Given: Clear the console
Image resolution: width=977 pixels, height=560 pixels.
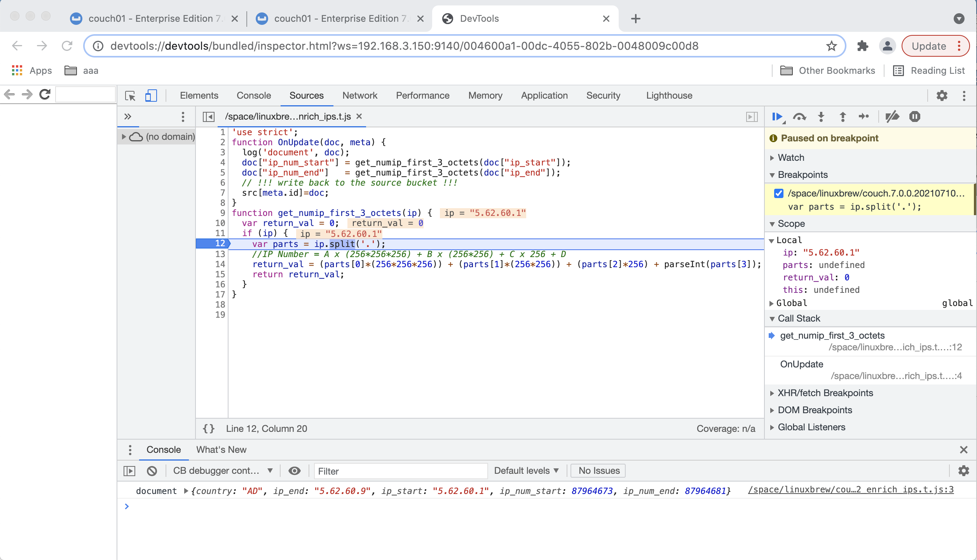Looking at the screenshot, I should 152,471.
